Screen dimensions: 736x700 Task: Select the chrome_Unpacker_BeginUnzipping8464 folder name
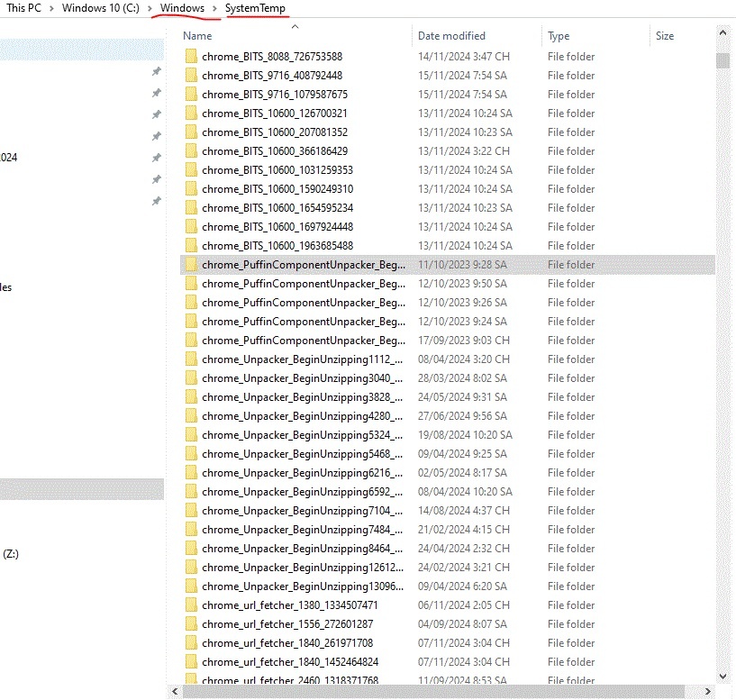303,549
